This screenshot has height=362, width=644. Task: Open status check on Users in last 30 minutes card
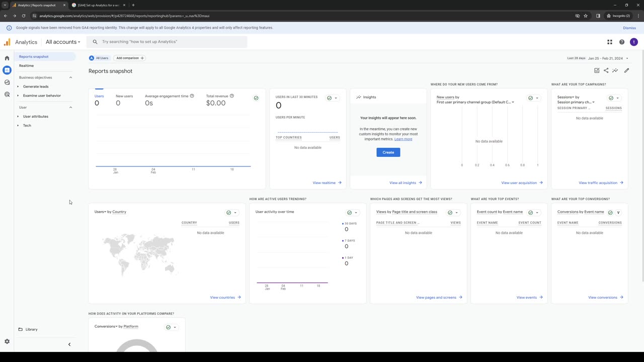(x=332, y=98)
